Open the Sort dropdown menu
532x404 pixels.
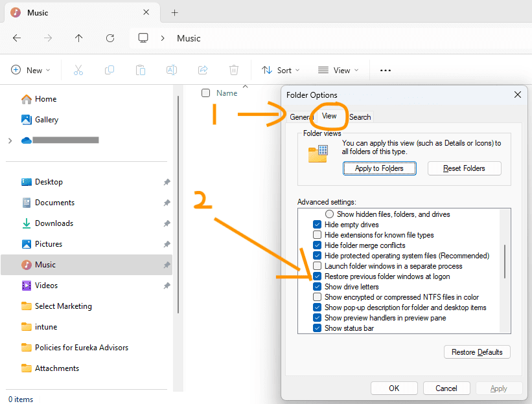click(281, 70)
